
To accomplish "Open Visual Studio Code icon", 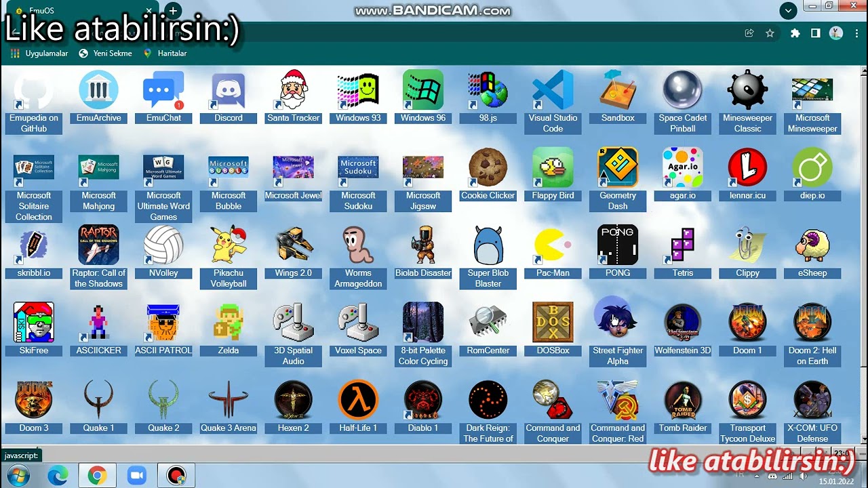I will 553,90.
